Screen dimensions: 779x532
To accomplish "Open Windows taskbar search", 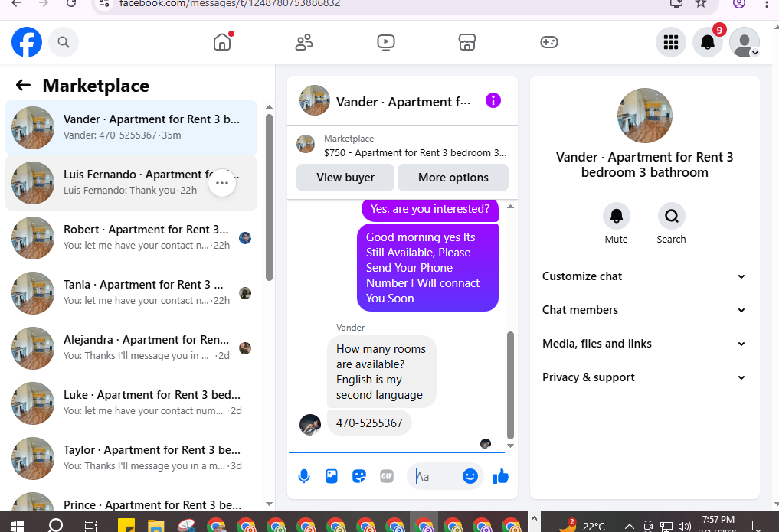I will 55,524.
